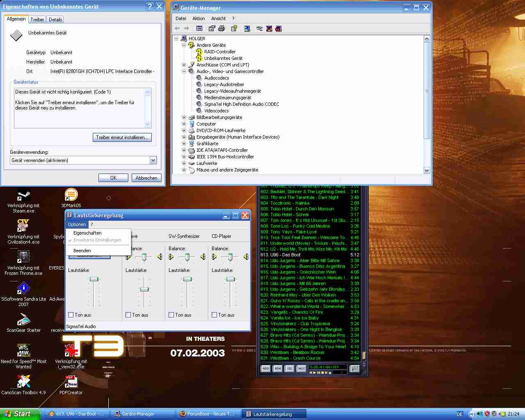
Task: Expand the Bildbearbeitungsgeräte node
Action: click(x=184, y=117)
